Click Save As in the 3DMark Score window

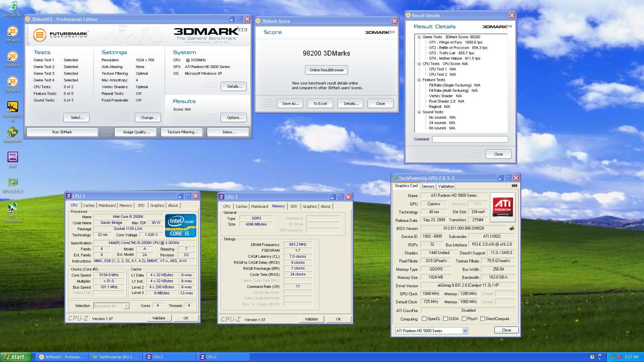[x=291, y=103]
